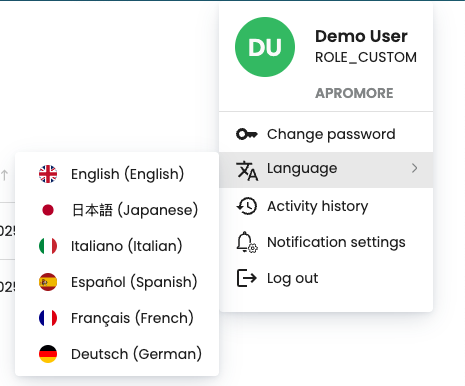Click the UK flag icon
Screen dimensions: 465x386
tap(48, 174)
